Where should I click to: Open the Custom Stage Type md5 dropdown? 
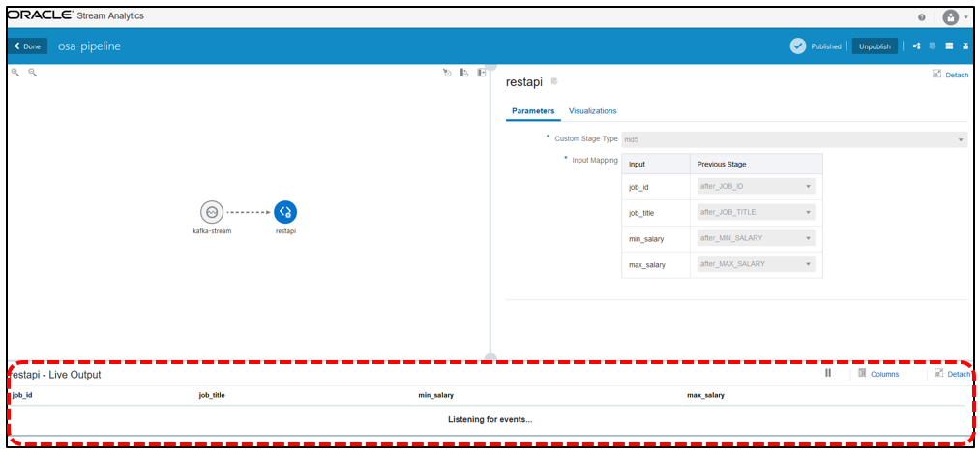pyautogui.click(x=794, y=139)
